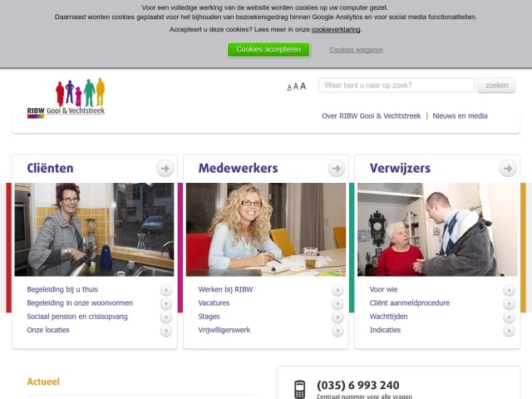Viewport: 532px width, 399px height.
Task: Refuse cookies via Cookies weigeren
Action: [357, 50]
